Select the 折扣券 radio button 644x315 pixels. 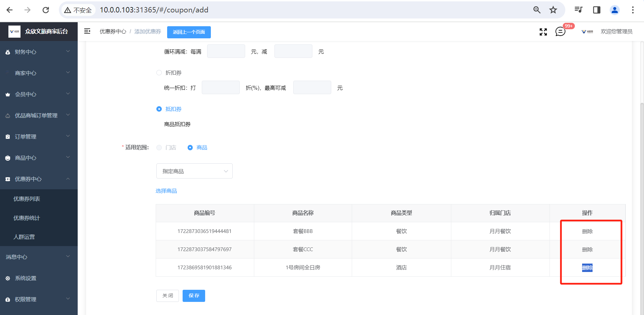point(159,73)
